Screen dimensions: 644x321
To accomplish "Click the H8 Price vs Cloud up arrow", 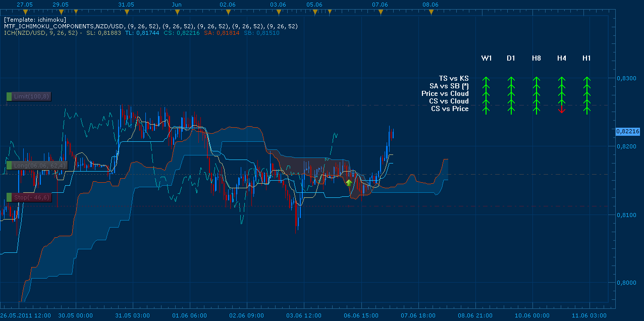I will (536, 94).
